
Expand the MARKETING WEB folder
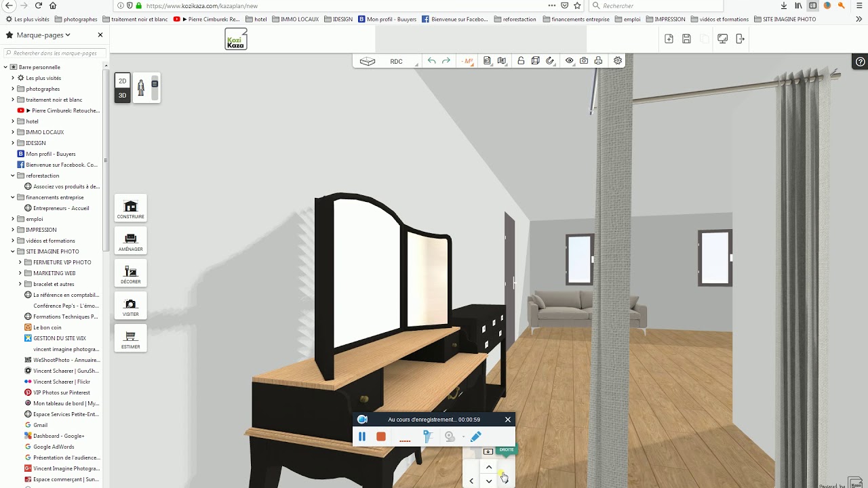click(20, 273)
